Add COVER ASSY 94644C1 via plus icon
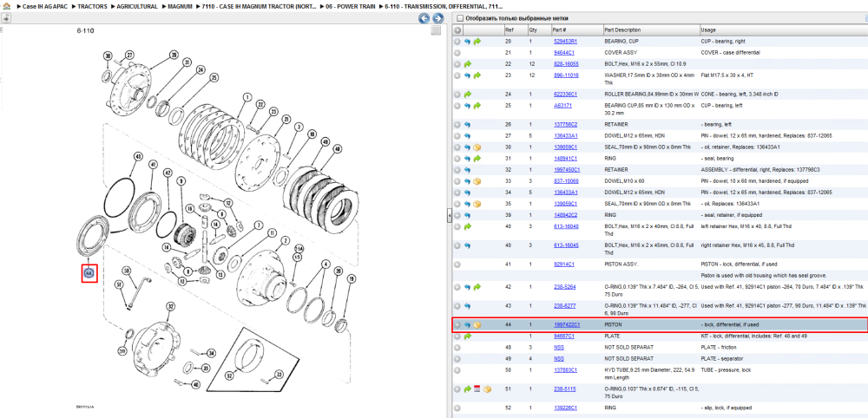This screenshot has width=868, height=418. 457,53
